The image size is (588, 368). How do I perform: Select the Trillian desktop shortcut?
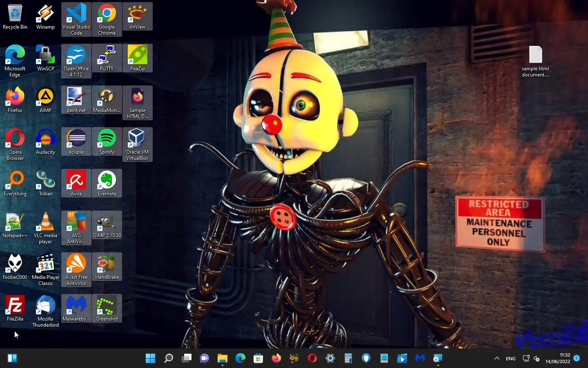coord(45,183)
